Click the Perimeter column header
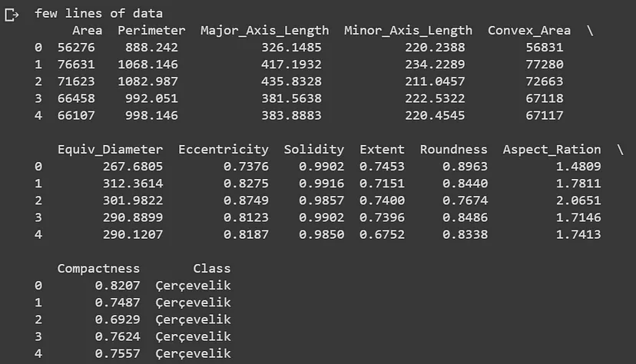Image resolution: width=636 pixels, height=364 pixels. (x=151, y=31)
